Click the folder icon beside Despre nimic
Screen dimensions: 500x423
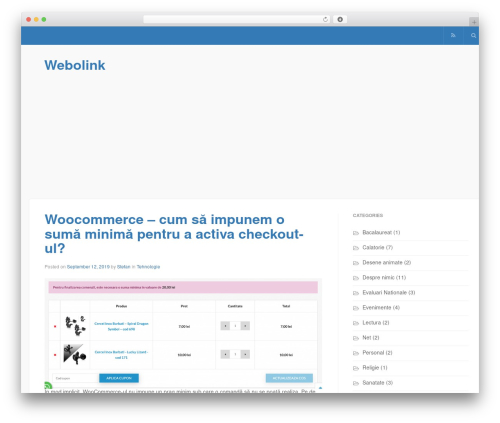(x=356, y=278)
